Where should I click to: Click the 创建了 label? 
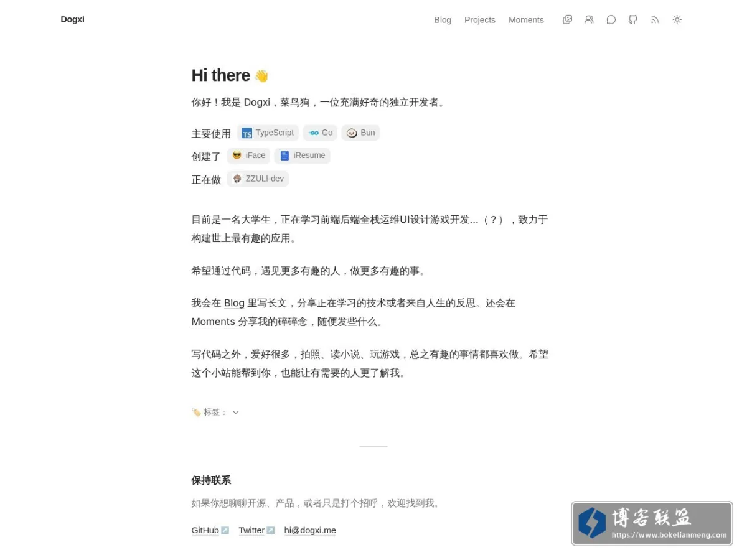point(206,156)
